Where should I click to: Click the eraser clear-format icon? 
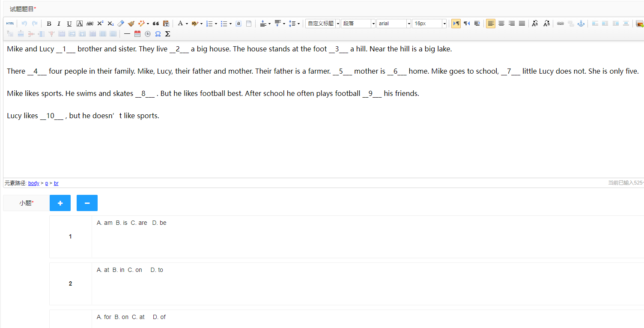click(121, 24)
